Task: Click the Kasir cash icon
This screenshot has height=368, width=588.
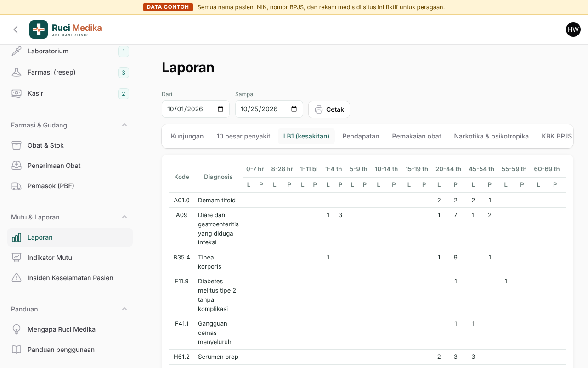Action: [x=17, y=93]
